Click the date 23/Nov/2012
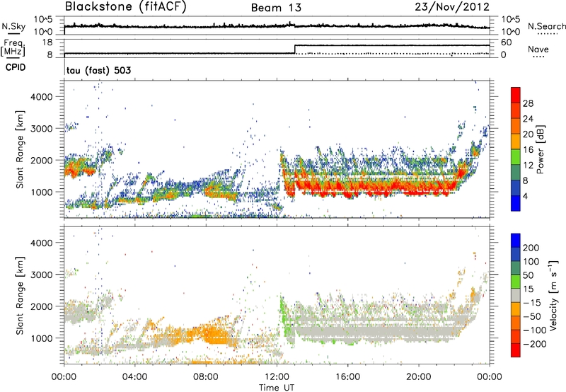 [x=452, y=7]
